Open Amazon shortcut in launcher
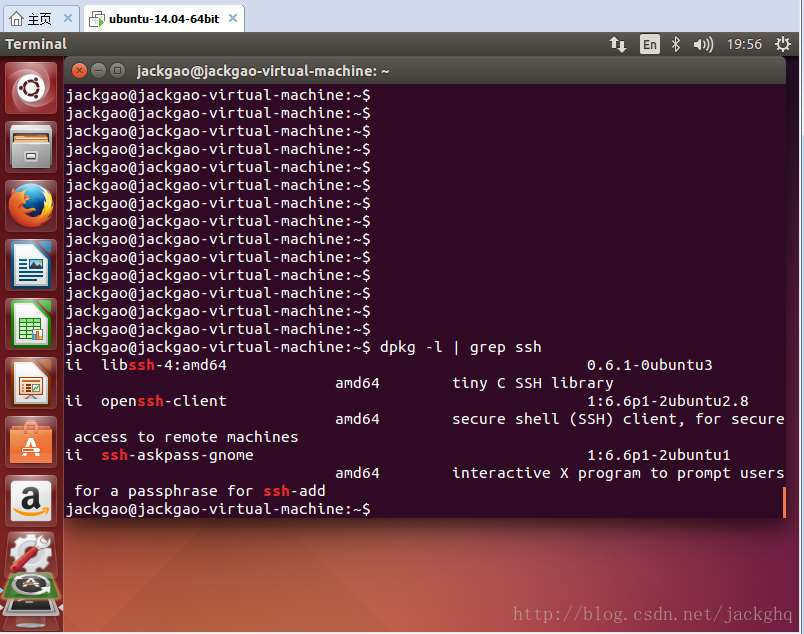 coord(31,500)
